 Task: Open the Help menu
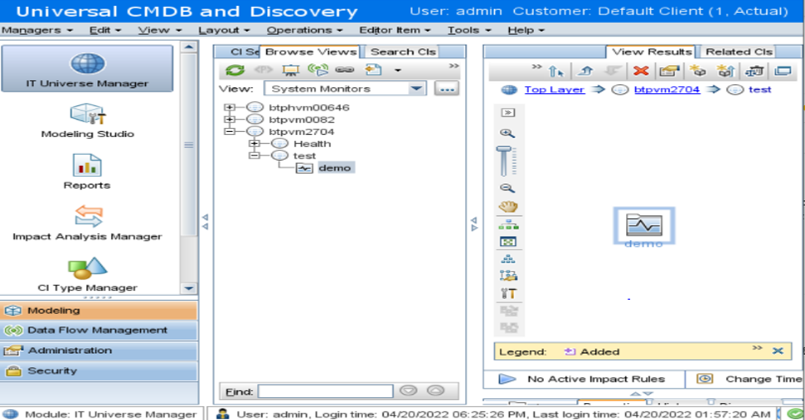point(526,30)
